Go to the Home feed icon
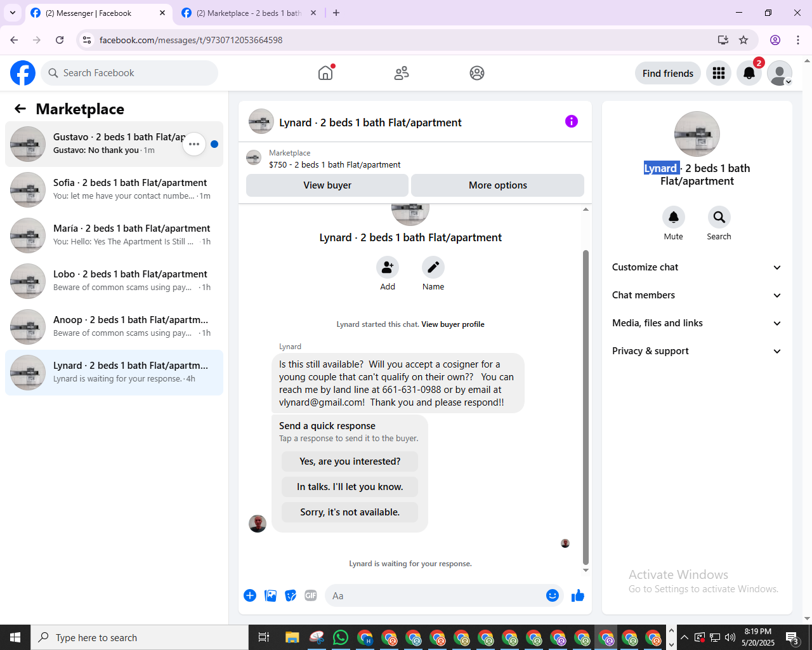This screenshot has height=650, width=812. point(325,73)
